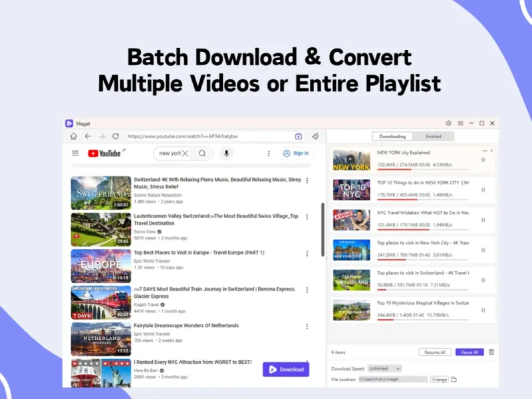Open NETHERLAND wonders thumbnail
The height and width of the screenshot is (399, 532).
[x=101, y=339]
